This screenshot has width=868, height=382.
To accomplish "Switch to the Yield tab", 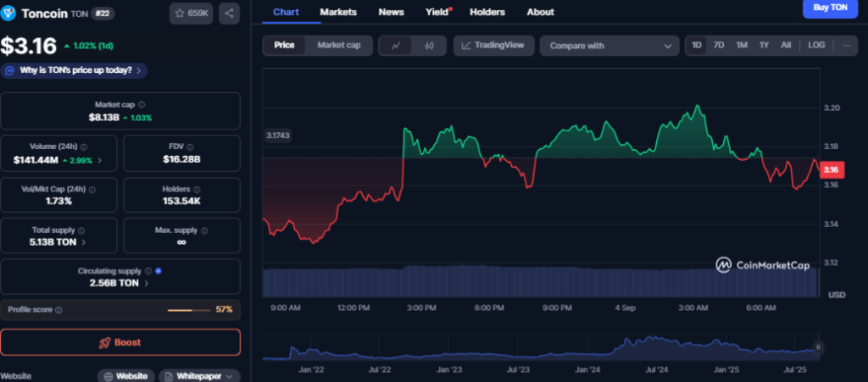I will coord(437,12).
